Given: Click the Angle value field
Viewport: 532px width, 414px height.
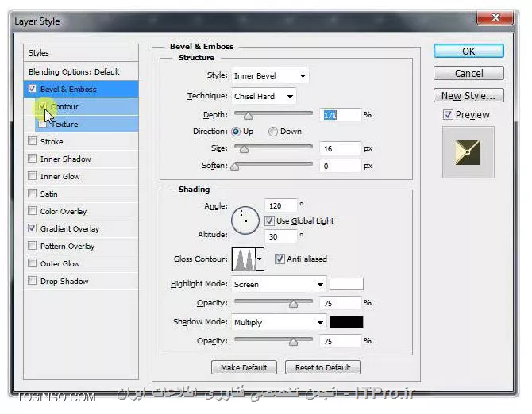Looking at the screenshot, I should click(281, 205).
